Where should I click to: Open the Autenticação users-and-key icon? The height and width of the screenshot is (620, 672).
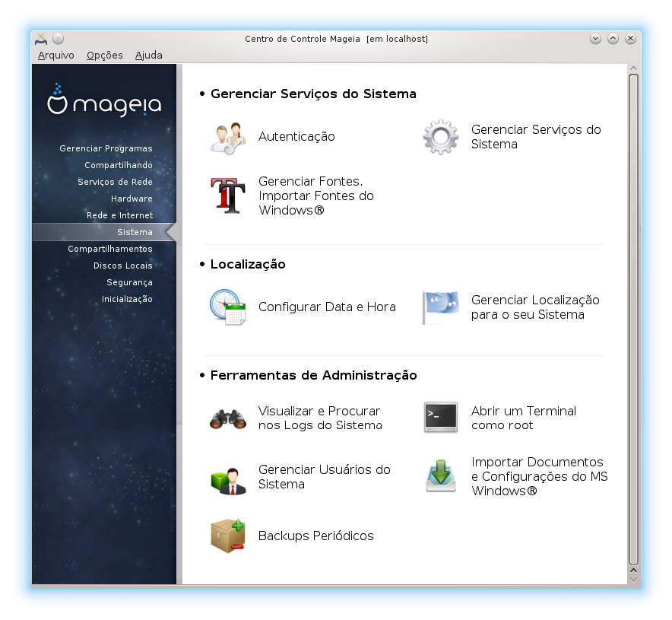(x=228, y=137)
